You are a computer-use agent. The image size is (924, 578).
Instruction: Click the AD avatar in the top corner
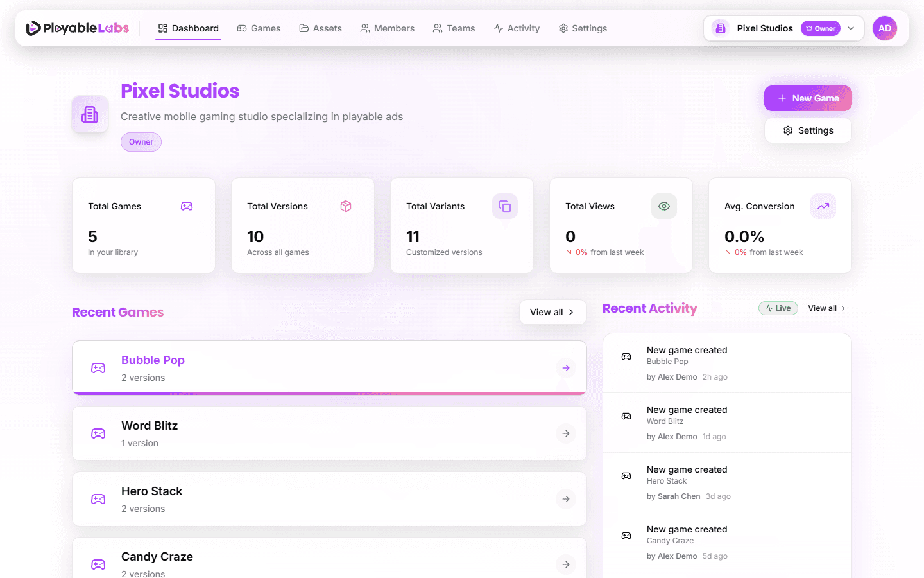(x=885, y=28)
